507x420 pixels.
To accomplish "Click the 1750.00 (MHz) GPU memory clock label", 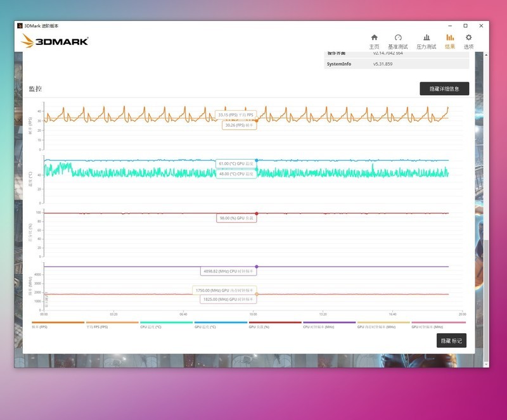I will pos(224,290).
